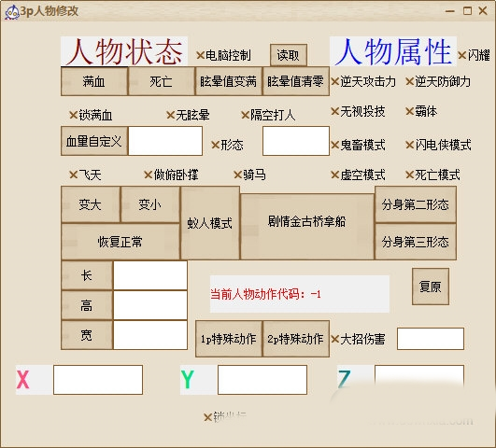
Task: Click the 当前人物动作代码 text
Action: point(265,294)
